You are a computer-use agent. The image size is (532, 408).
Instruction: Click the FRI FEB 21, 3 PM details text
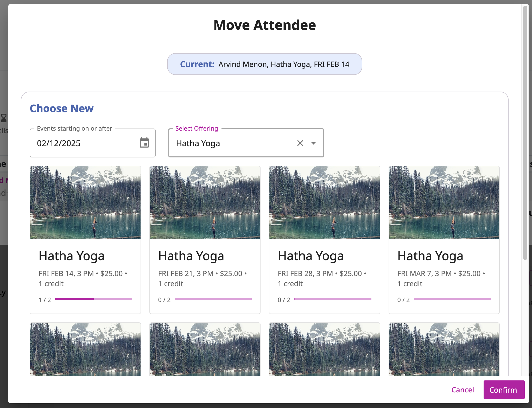[202, 278]
